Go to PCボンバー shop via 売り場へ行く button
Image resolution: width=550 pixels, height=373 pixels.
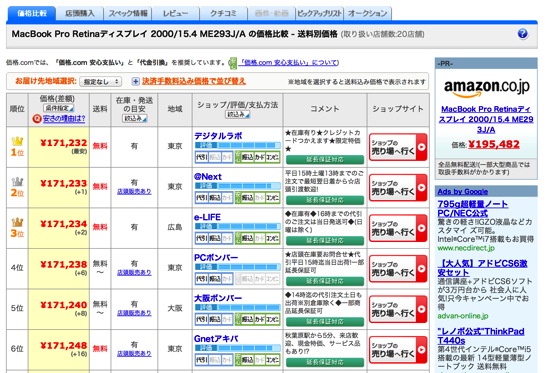[398, 269]
